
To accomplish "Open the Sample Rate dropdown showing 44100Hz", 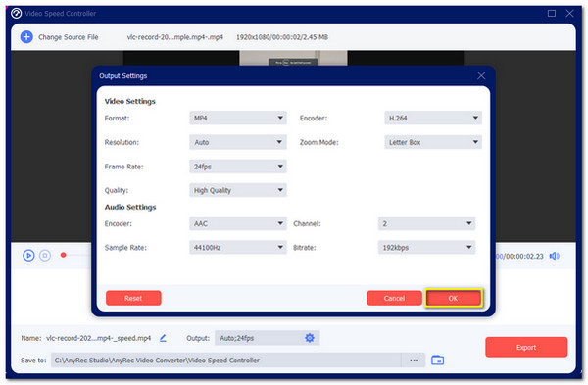I will coord(238,248).
